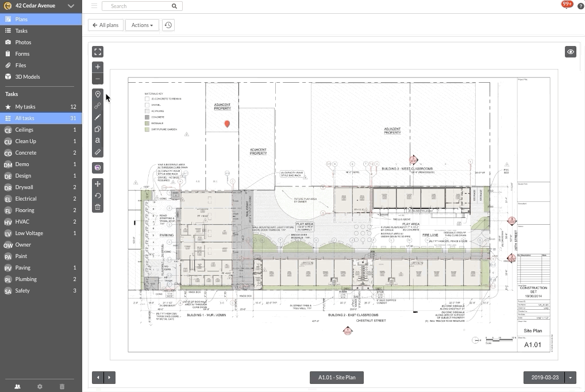Click the A1.01 - Site Plan button

[x=337, y=378]
